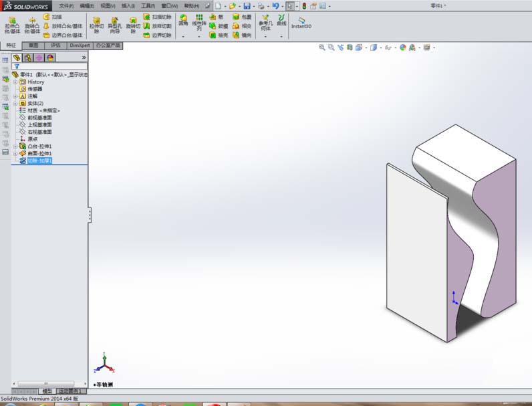Switch to the DimXpert tab
Viewport: 532px width, 406px height.
pyautogui.click(x=80, y=45)
